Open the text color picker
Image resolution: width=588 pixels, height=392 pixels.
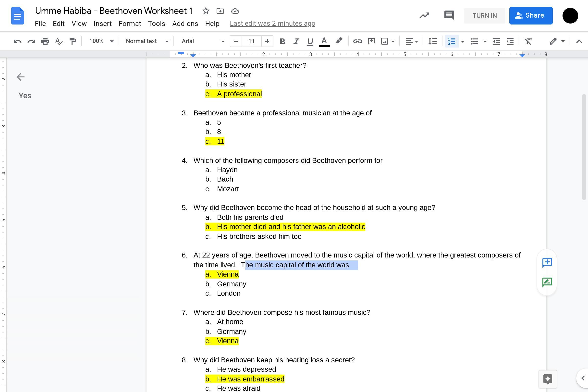point(324,41)
